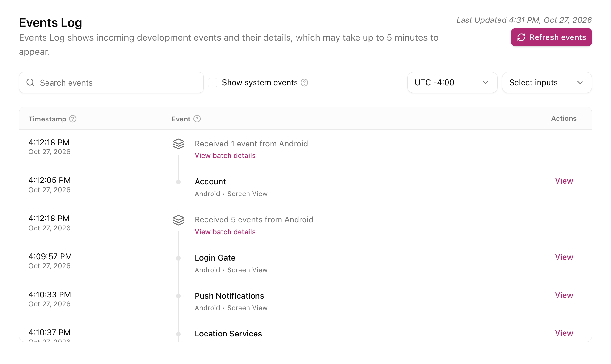Click chevron arrow on Select inputs

tap(580, 83)
